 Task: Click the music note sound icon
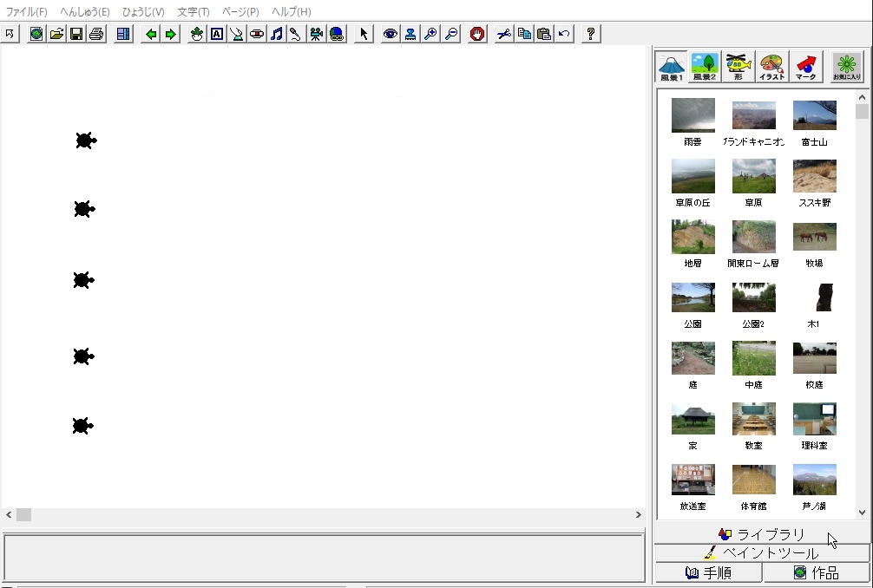pos(276,34)
